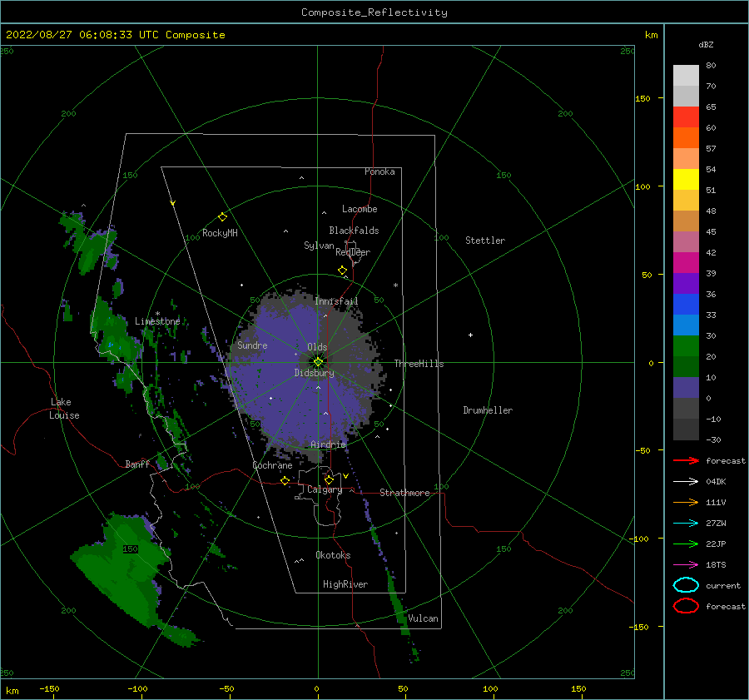The image size is (749, 700).
Task: Click the Ponoka city label
Action: (379, 171)
